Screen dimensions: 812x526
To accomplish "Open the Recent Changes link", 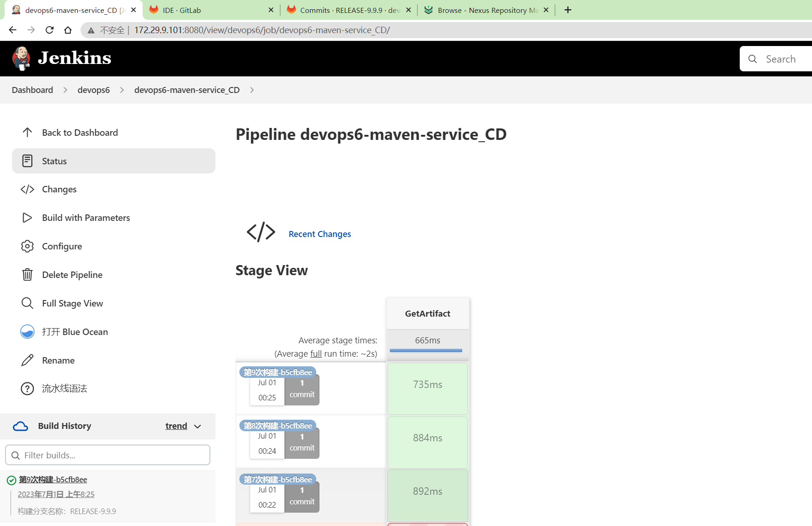I will [x=319, y=234].
